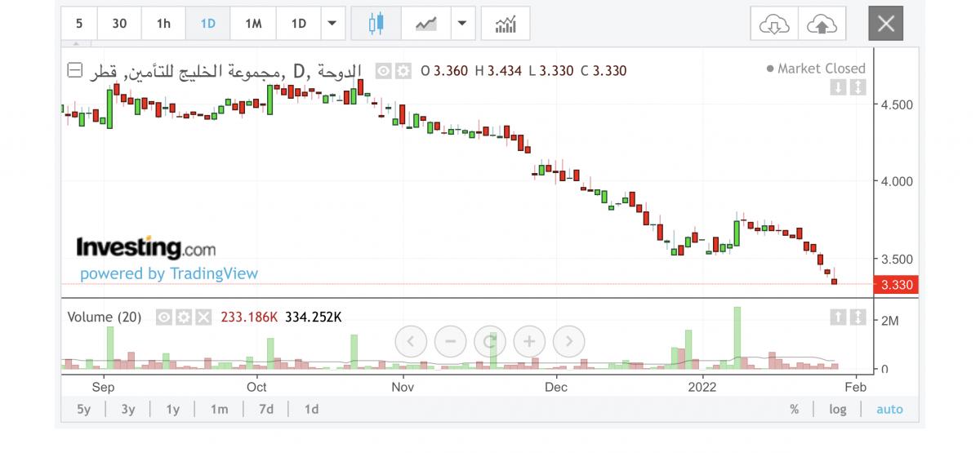
Task: Expand the chart style dropdown arrow
Action: tap(463, 24)
